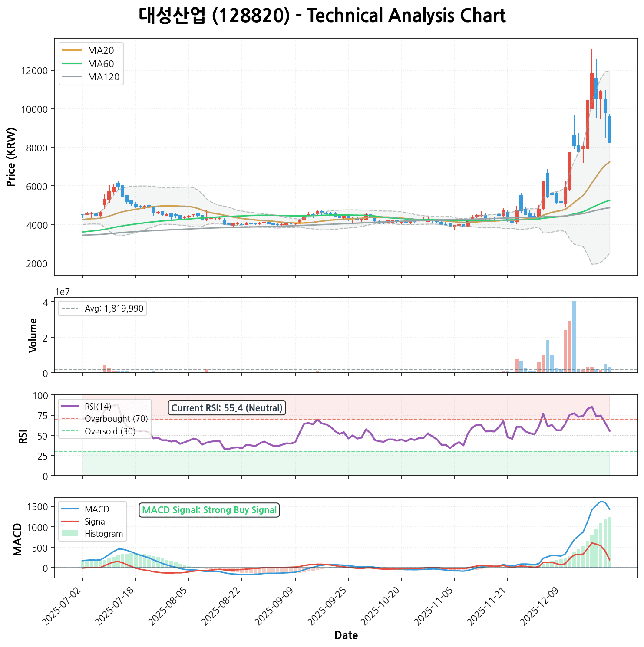Click the Price (KRW) axis label
Viewport: 644px width, 647px height.
coord(12,157)
